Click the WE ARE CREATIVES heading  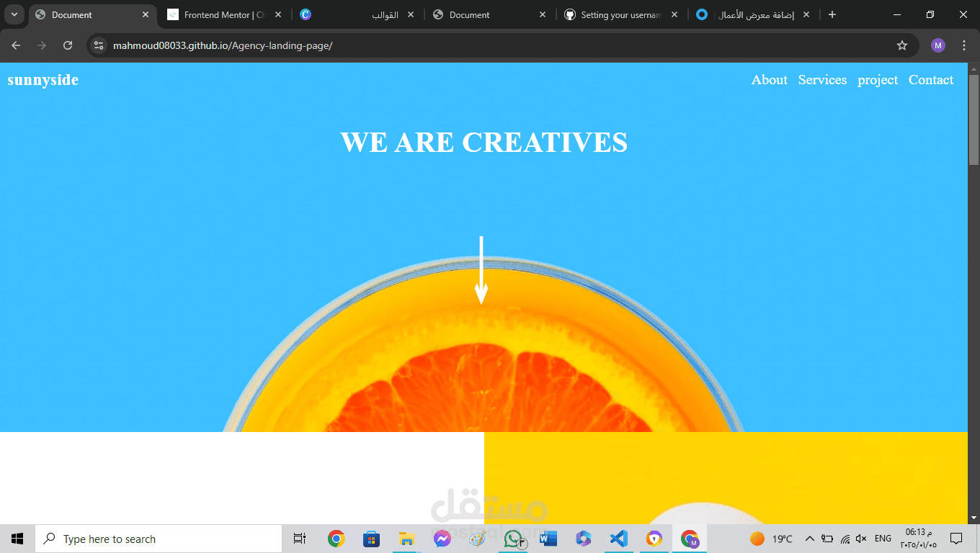click(484, 142)
